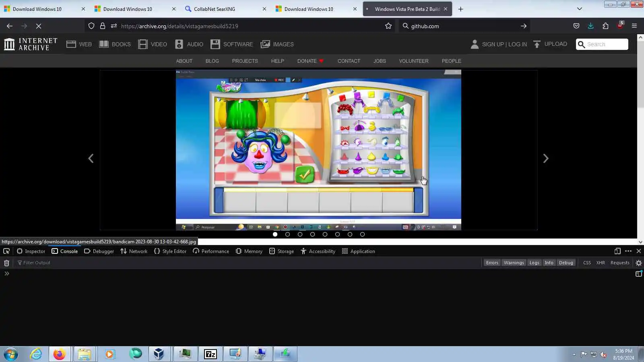Open the uBlock Origin extension icon
The height and width of the screenshot is (362, 644).
click(x=620, y=25)
